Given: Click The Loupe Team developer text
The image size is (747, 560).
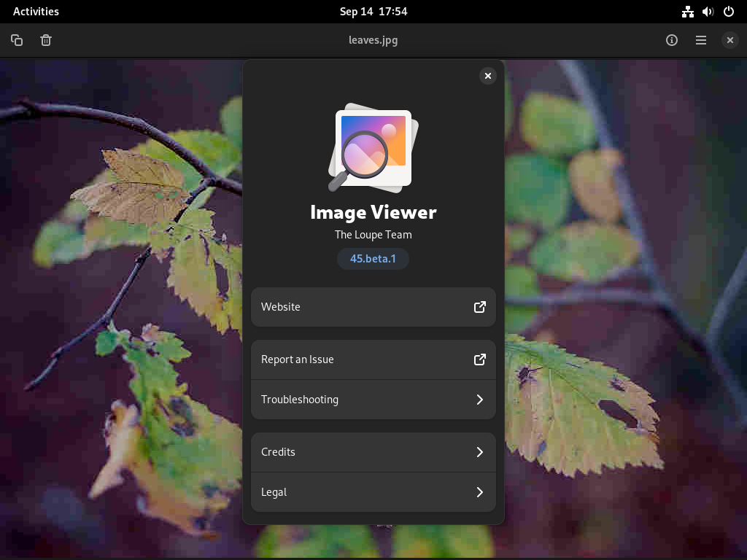Looking at the screenshot, I should [373, 235].
